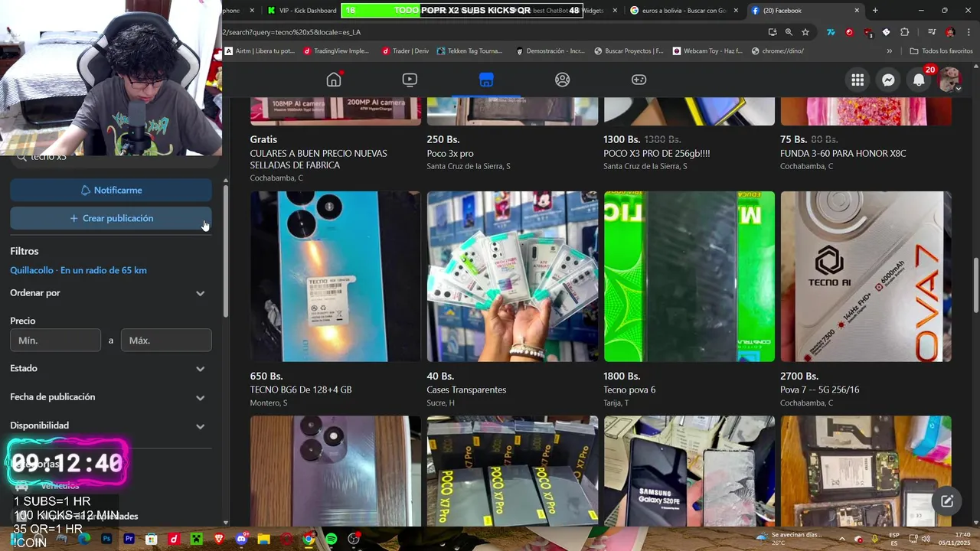This screenshot has width=980, height=551.
Task: Open Pova 7 -- 5G 256/16 listing photo
Action: point(866,276)
